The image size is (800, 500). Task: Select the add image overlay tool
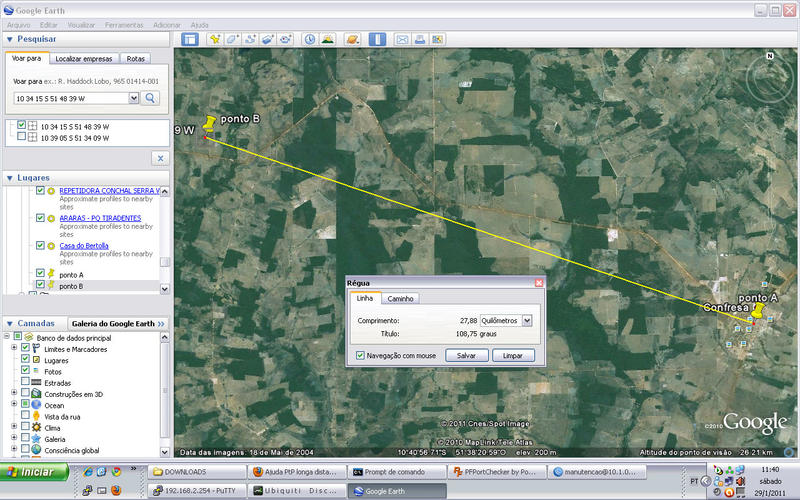(267, 39)
